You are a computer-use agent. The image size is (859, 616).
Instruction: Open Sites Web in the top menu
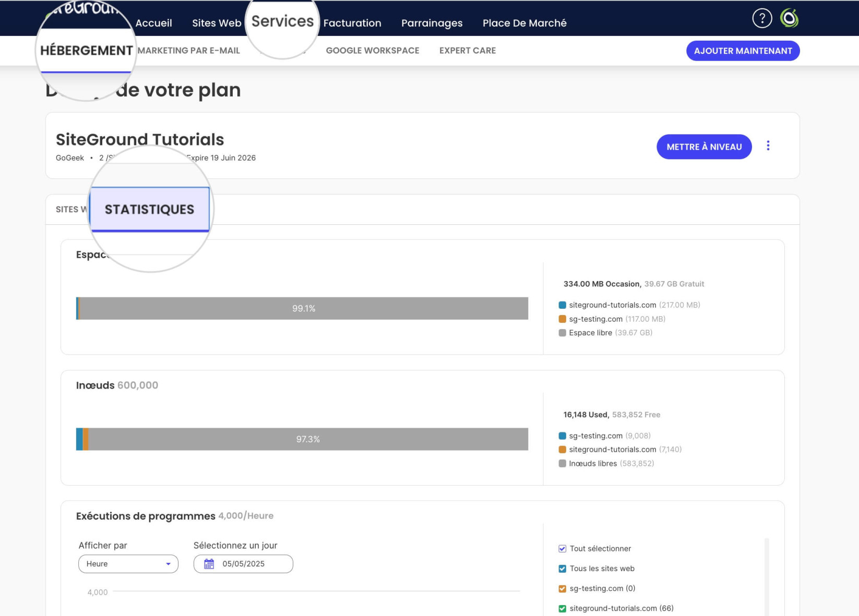pos(217,23)
